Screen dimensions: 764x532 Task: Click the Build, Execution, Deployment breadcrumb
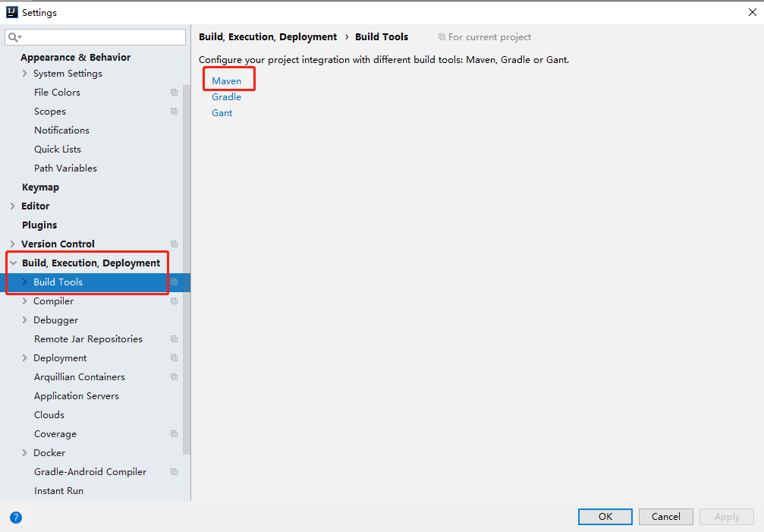268,37
